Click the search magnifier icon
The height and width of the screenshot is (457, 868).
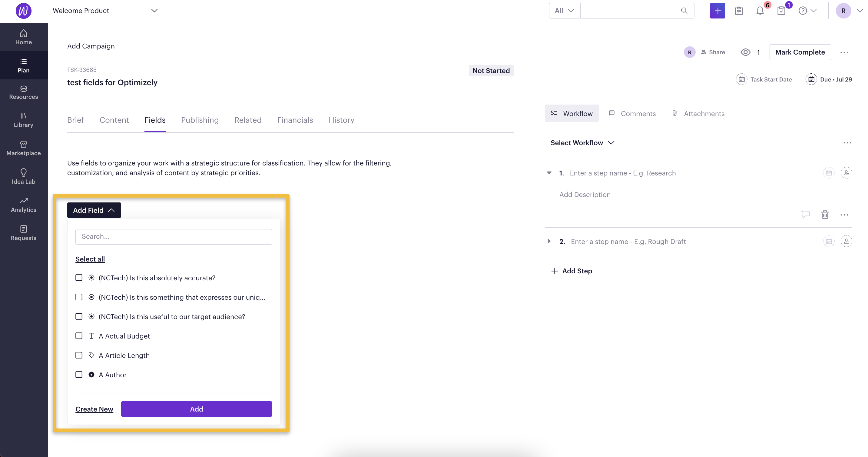[x=684, y=11]
